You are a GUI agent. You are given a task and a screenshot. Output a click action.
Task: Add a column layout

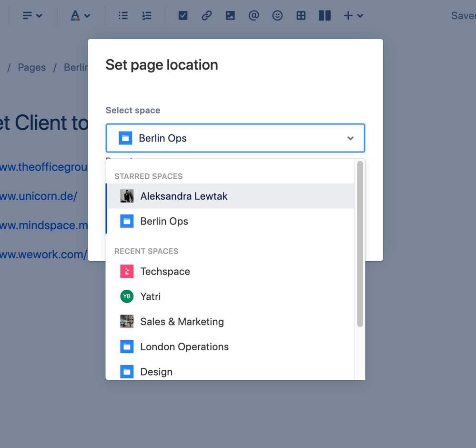[324, 16]
